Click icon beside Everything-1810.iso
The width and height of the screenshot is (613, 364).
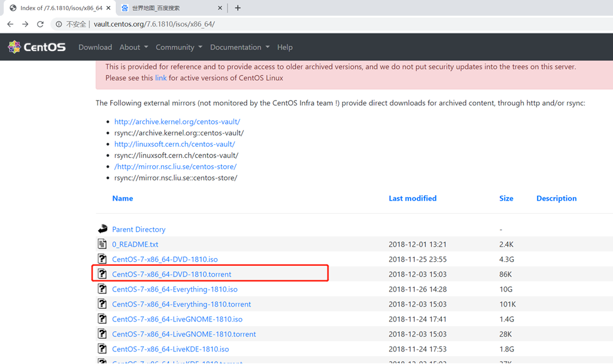[102, 289]
